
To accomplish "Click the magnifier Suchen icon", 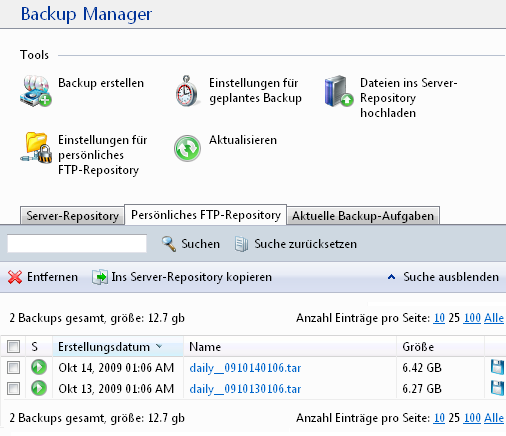I will (169, 244).
